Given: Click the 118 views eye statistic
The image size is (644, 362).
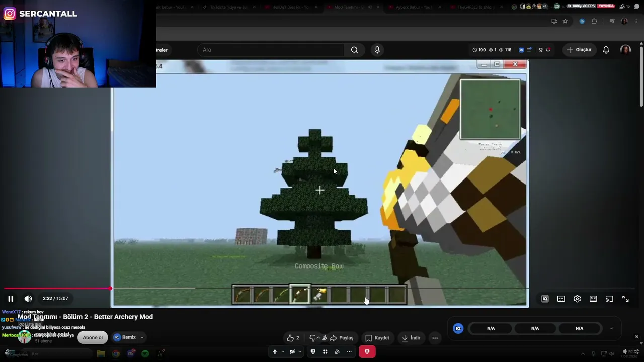Looking at the screenshot, I should [505, 50].
